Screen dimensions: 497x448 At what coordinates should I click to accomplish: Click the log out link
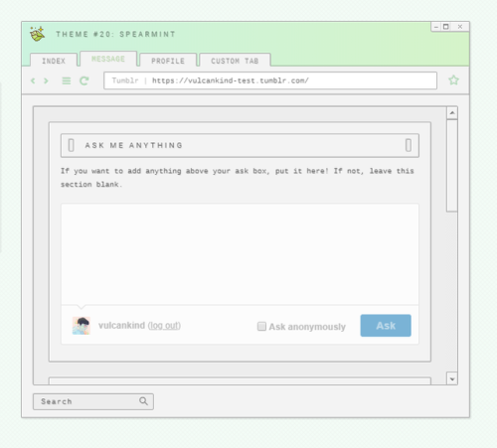coord(164,326)
